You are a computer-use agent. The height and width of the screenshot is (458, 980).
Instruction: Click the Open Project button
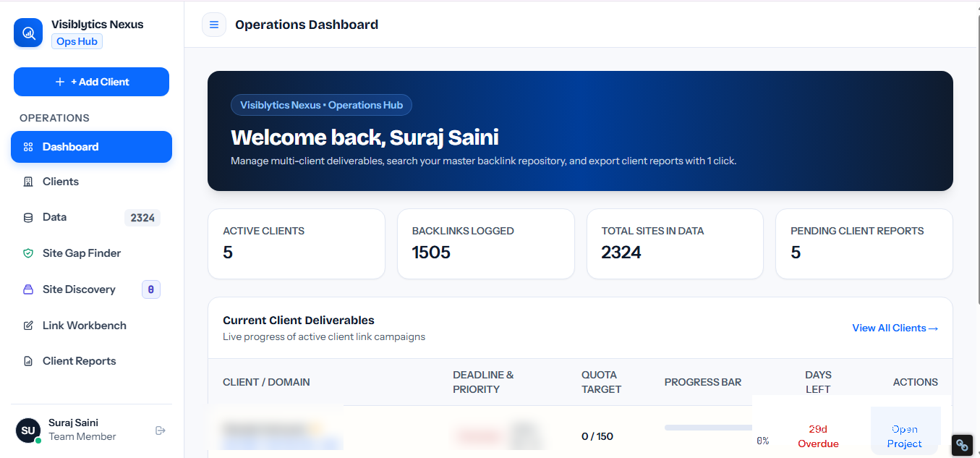pos(905,436)
